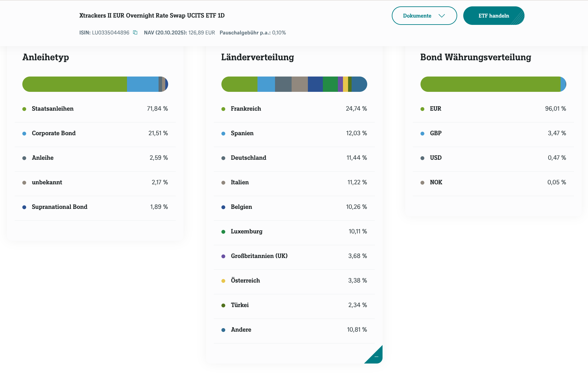Click the green legend dot beside Luxemburg
588x382 pixels.
(x=223, y=232)
